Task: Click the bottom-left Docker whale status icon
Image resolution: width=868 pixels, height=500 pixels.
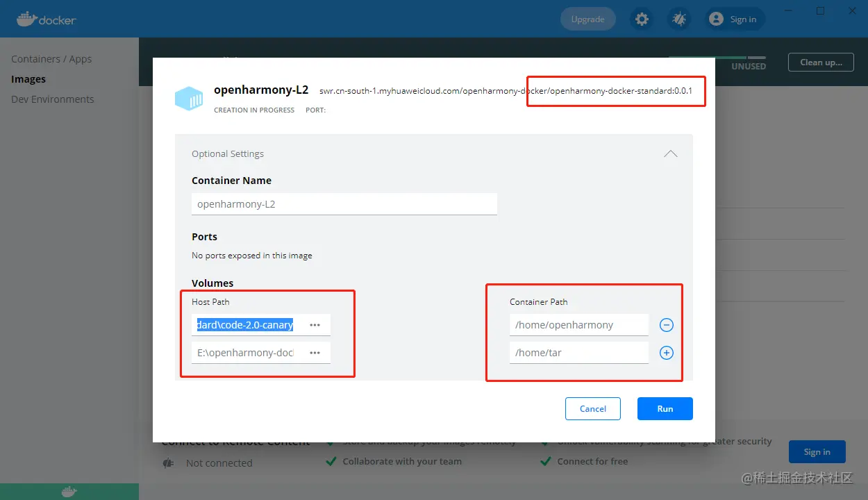Action: [x=69, y=492]
